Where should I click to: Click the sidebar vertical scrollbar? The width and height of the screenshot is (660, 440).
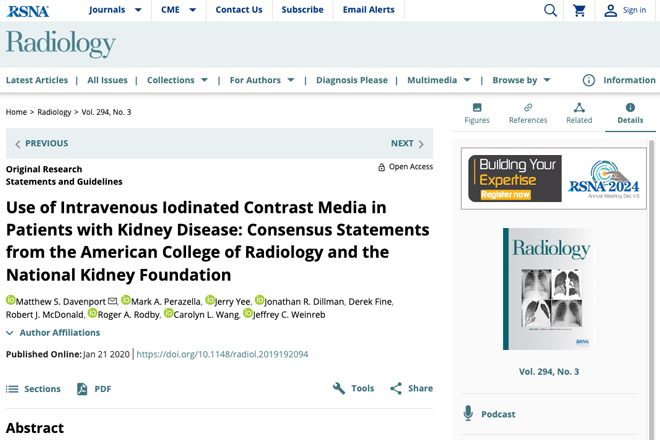[652, 290]
